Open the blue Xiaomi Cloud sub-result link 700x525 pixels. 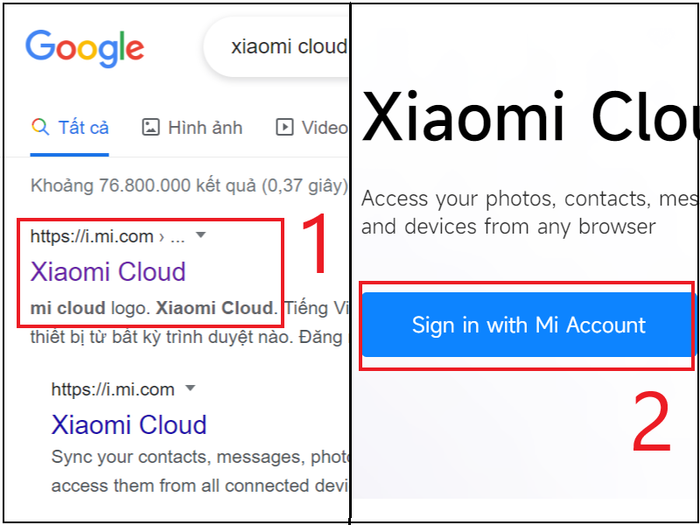(129, 425)
